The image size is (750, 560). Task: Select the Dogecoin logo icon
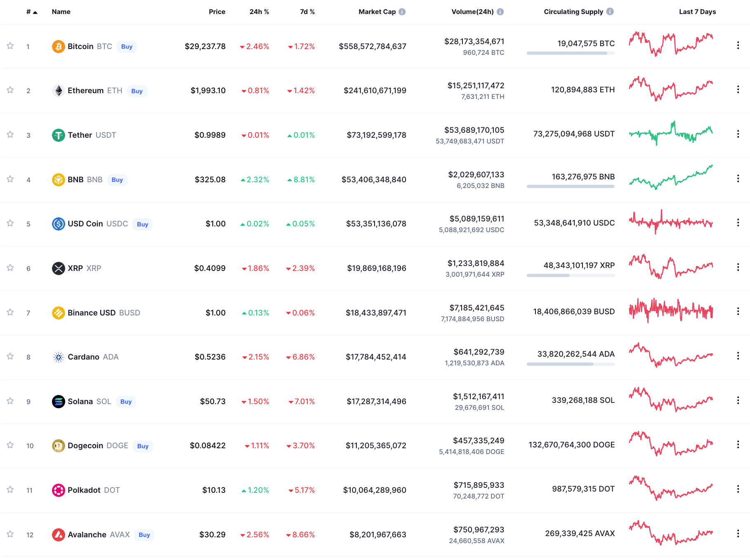[x=59, y=446]
